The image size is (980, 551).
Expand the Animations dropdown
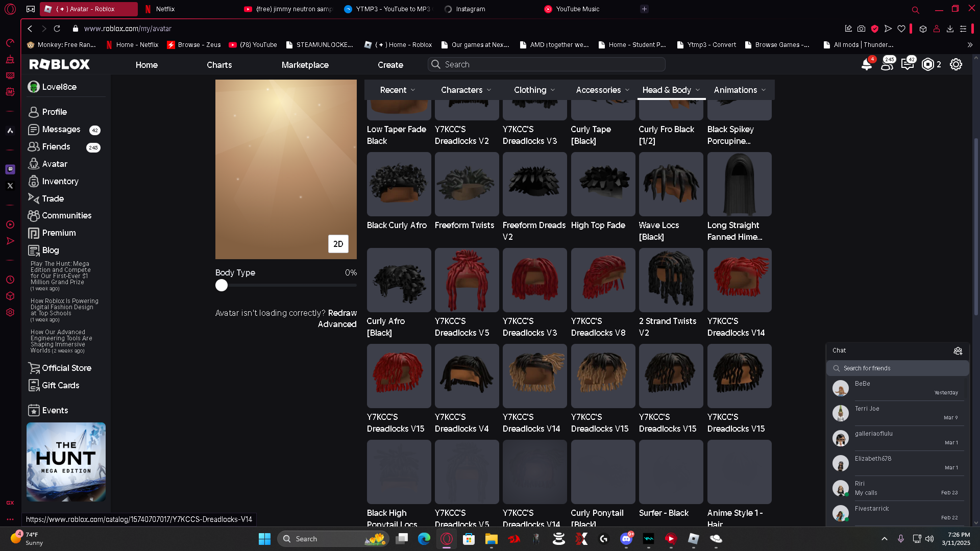[x=740, y=90]
